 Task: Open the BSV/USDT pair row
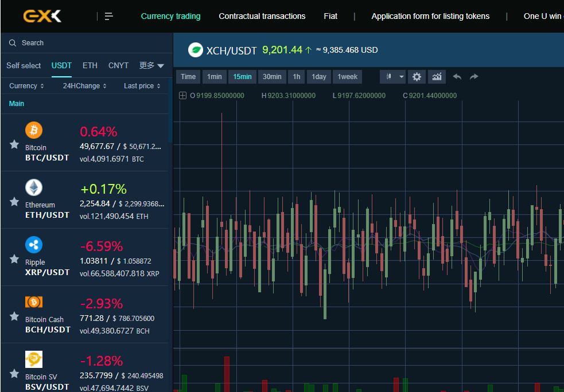pos(85,367)
